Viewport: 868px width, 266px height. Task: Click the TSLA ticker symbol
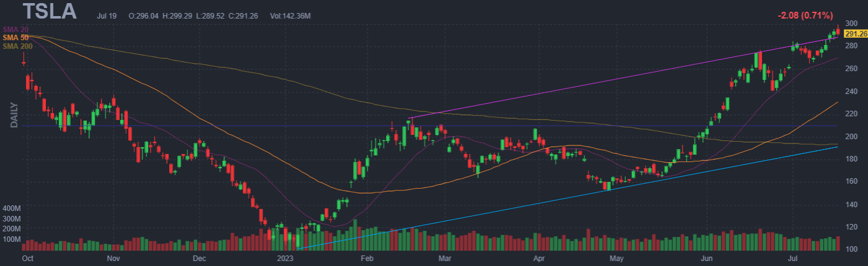click(x=49, y=11)
